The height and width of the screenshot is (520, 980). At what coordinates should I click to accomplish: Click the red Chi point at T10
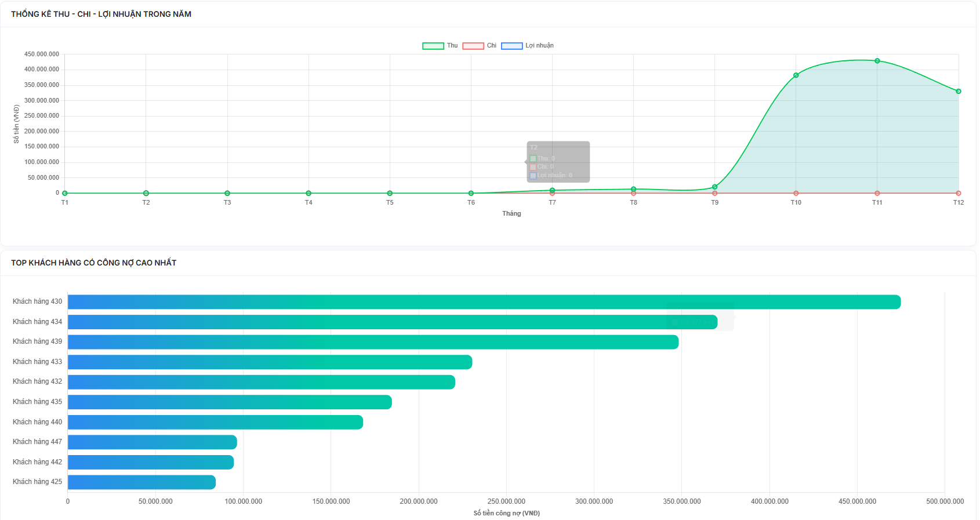click(796, 193)
